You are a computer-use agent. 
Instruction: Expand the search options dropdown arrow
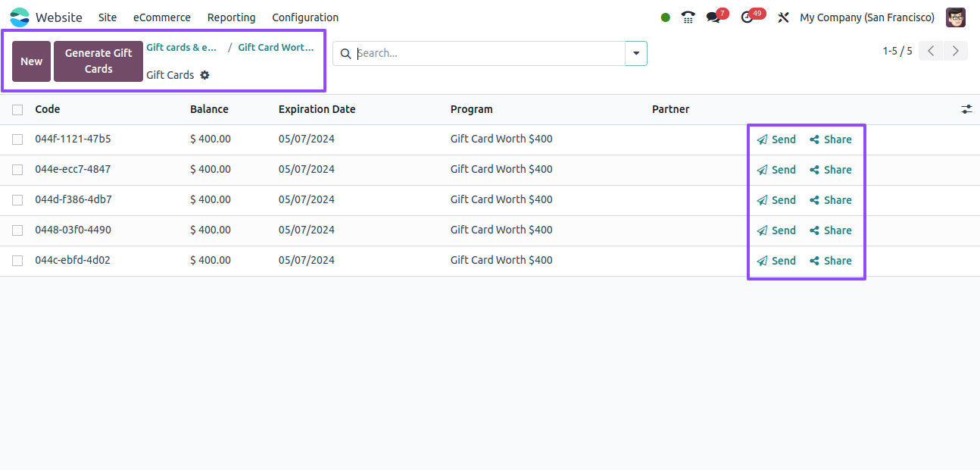(x=636, y=53)
